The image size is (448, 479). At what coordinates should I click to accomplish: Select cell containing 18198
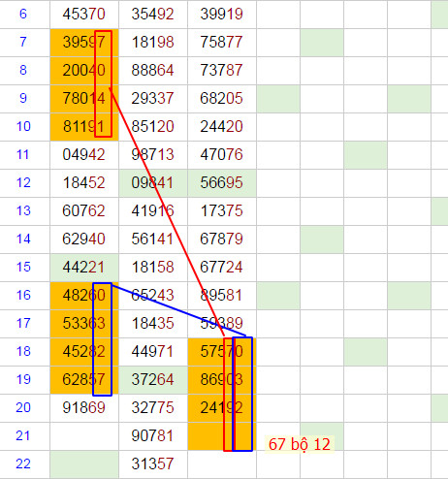(153, 43)
